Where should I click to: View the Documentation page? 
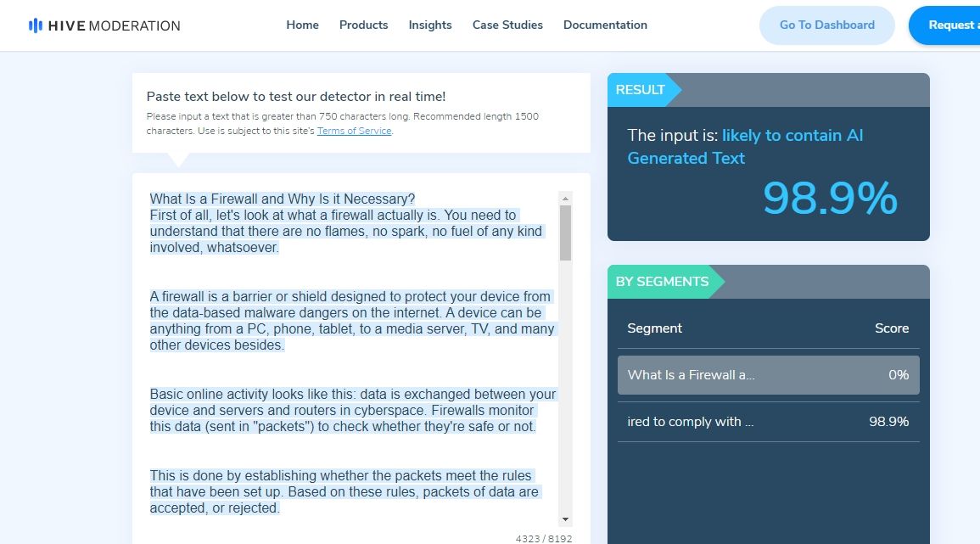[x=605, y=25]
